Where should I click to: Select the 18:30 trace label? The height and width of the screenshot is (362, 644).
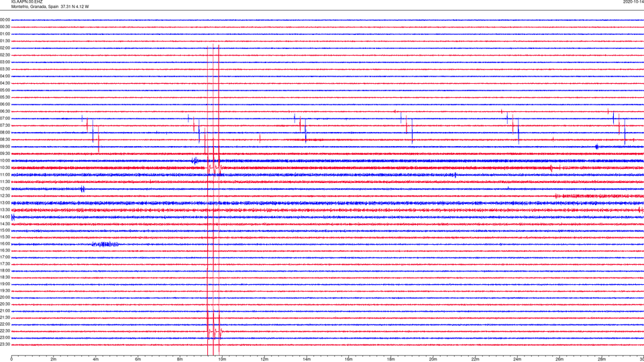pyautogui.click(x=5, y=278)
